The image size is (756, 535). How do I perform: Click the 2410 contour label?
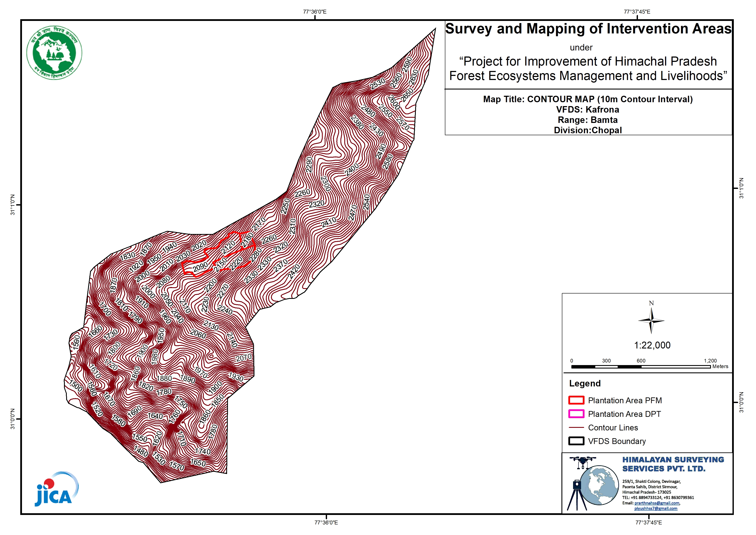(x=329, y=223)
